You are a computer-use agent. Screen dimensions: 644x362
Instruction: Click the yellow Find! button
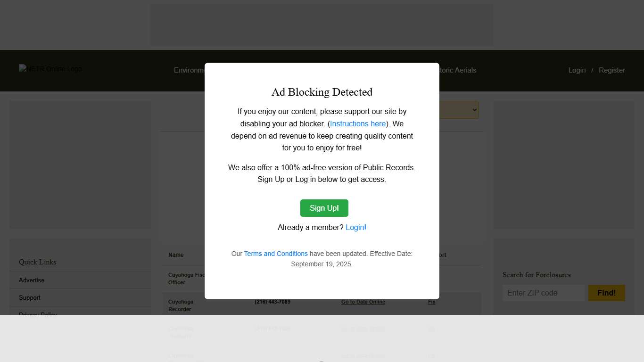607,293
